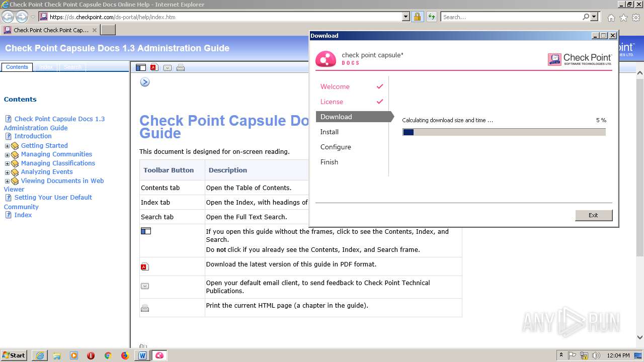The width and height of the screenshot is (644, 362).
Task: Open the media player taskbar icon
Action: click(x=74, y=355)
